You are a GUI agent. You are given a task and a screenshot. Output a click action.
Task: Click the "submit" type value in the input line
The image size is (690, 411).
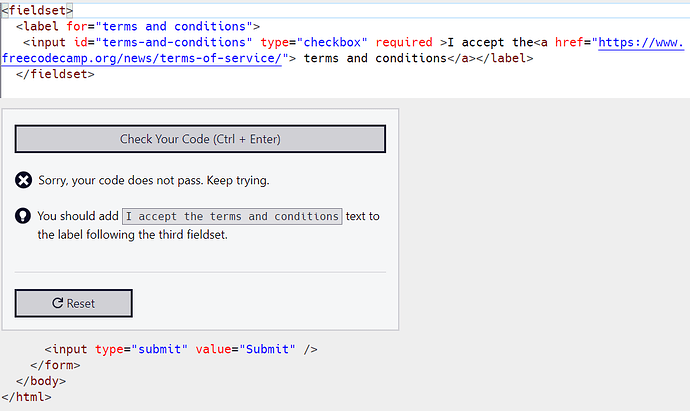pyautogui.click(x=160, y=349)
